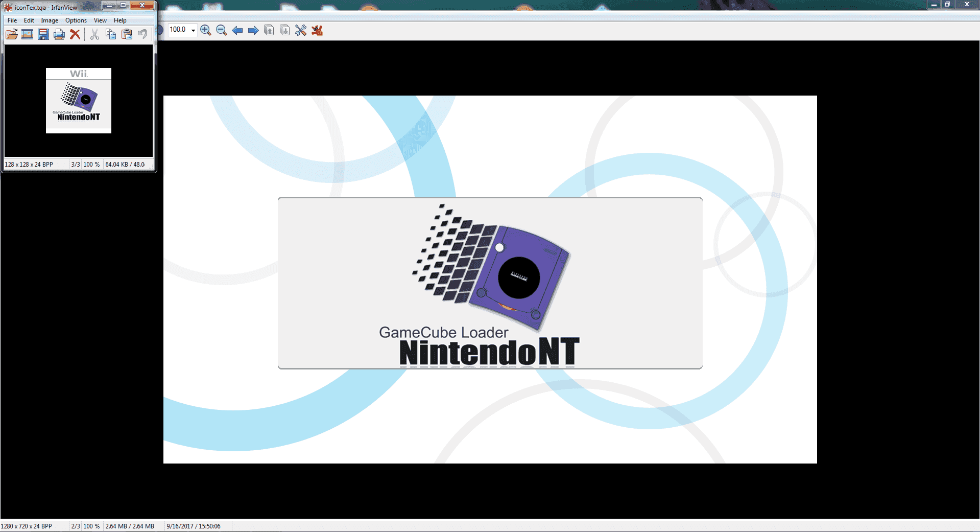Print the iconTex.tga image

[x=59, y=34]
